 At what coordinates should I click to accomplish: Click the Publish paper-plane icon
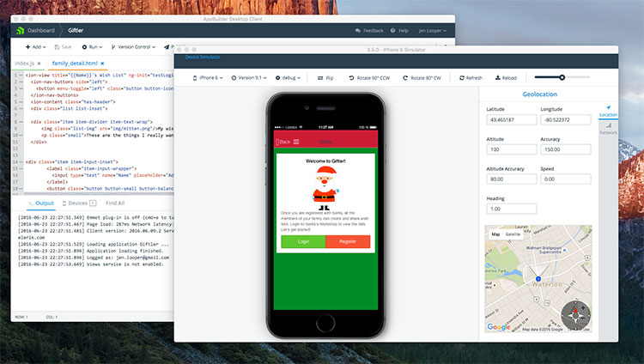(167, 47)
